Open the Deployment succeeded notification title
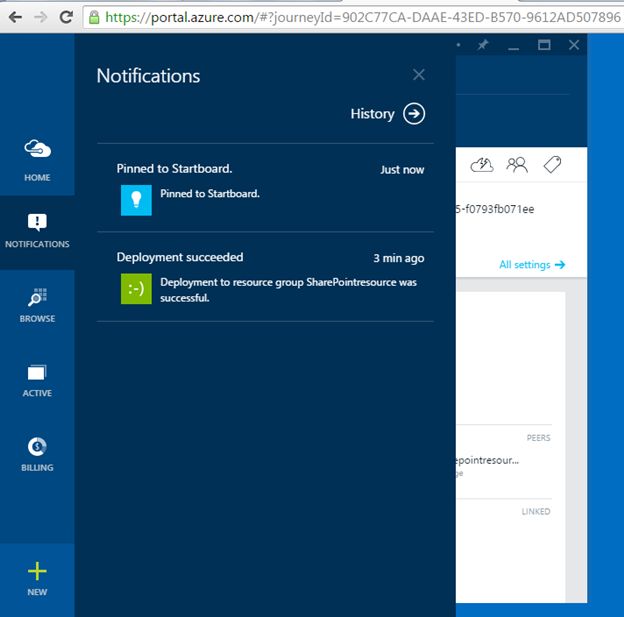Image resolution: width=624 pixels, height=617 pixels. coord(180,257)
